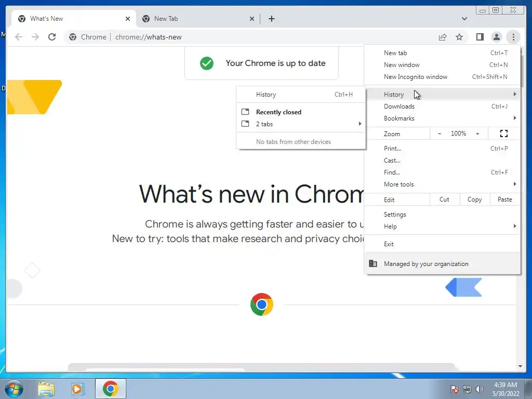Open Action Center flag tray icon
This screenshot has height=399, width=532.
pos(454,389)
